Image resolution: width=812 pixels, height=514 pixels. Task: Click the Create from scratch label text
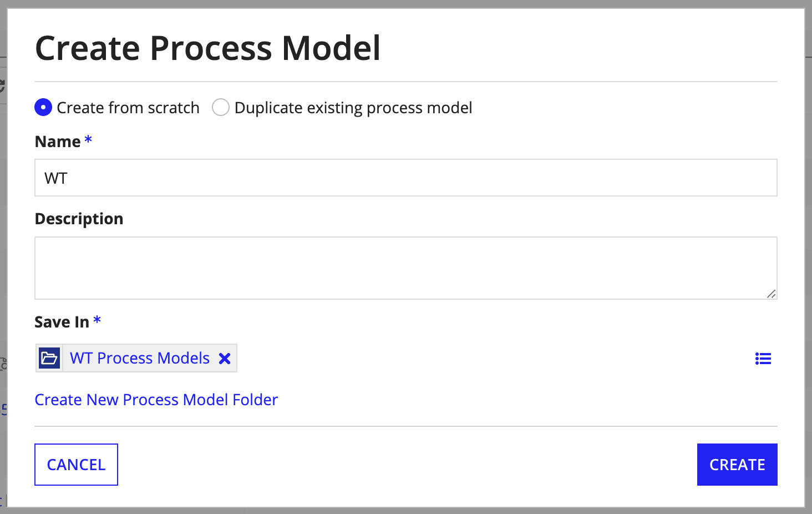[x=128, y=108]
